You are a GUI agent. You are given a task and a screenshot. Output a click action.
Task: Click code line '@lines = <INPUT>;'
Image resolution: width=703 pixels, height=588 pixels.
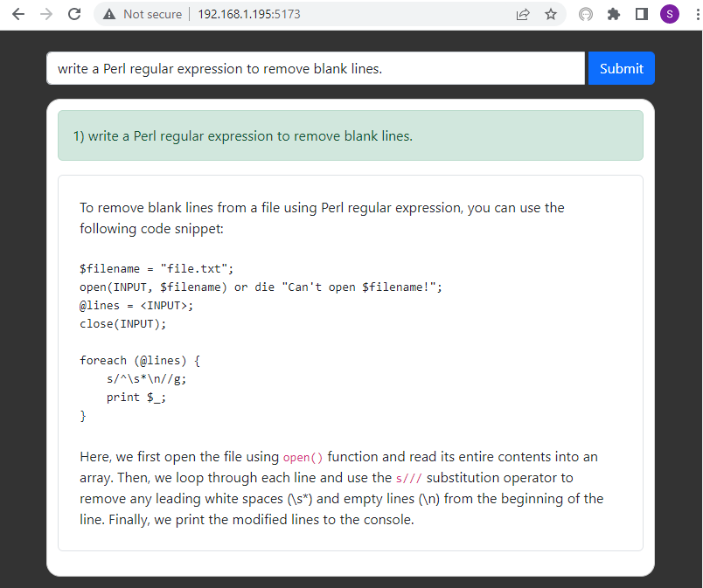(136, 306)
